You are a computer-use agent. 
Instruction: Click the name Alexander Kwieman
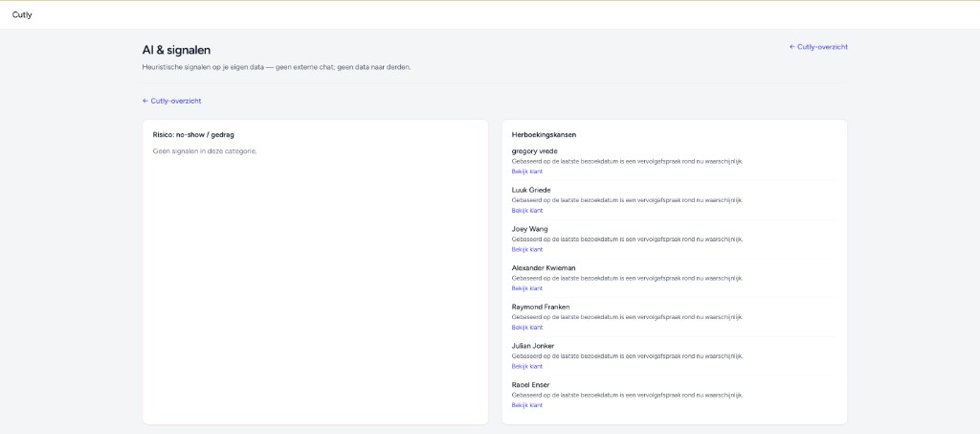(544, 268)
